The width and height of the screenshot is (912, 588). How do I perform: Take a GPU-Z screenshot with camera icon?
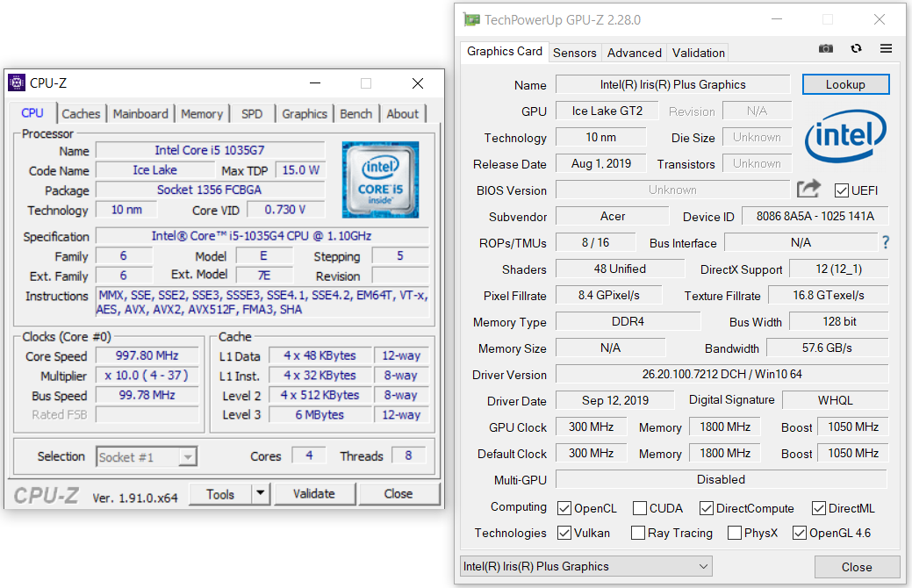point(825,49)
